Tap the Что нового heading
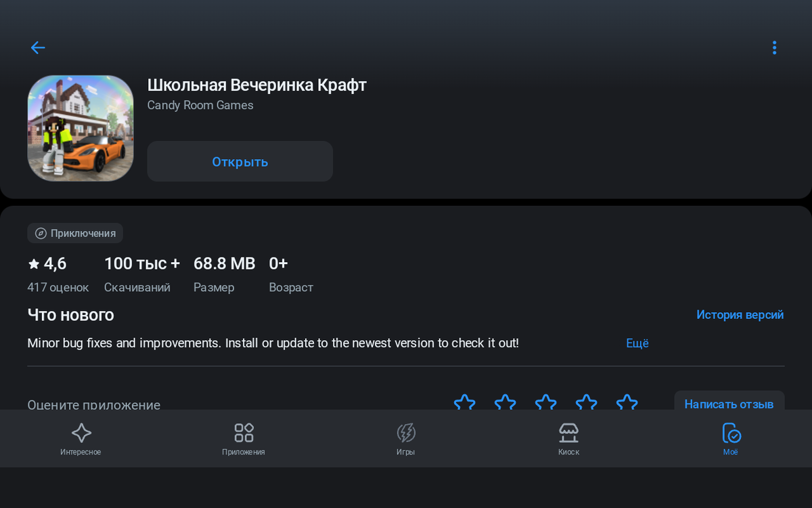This screenshot has width=812, height=508. pos(70,315)
